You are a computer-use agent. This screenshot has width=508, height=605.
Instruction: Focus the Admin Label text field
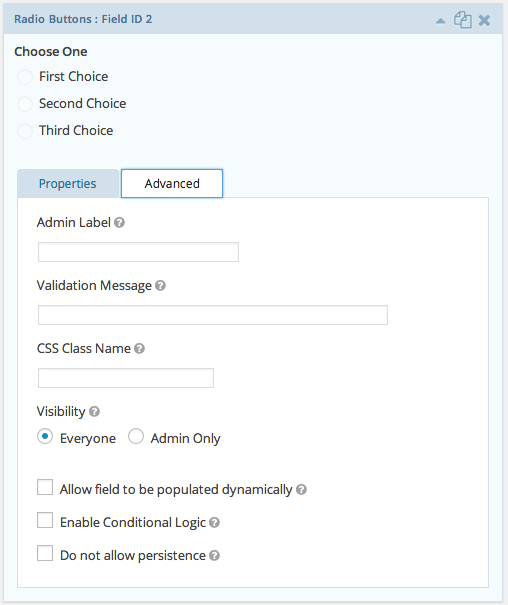(x=138, y=252)
